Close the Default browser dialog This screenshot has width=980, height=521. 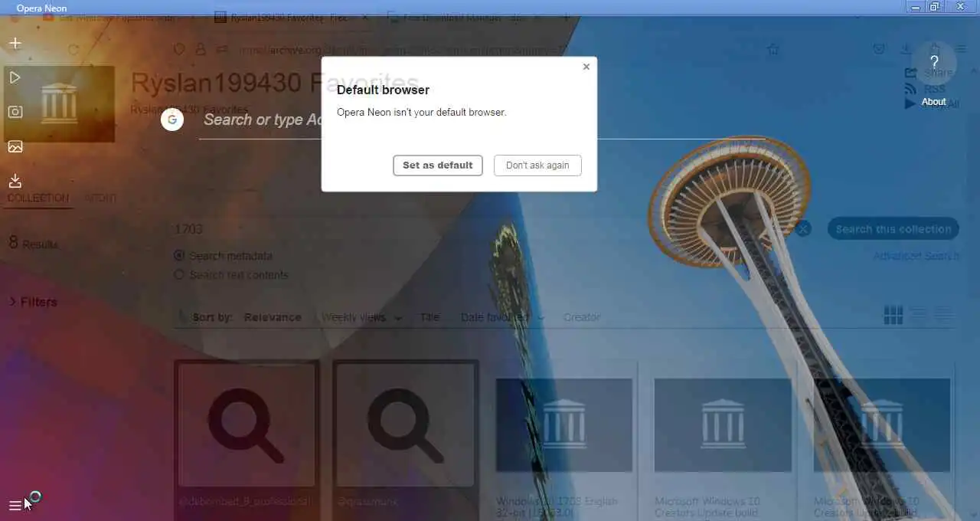click(x=586, y=67)
